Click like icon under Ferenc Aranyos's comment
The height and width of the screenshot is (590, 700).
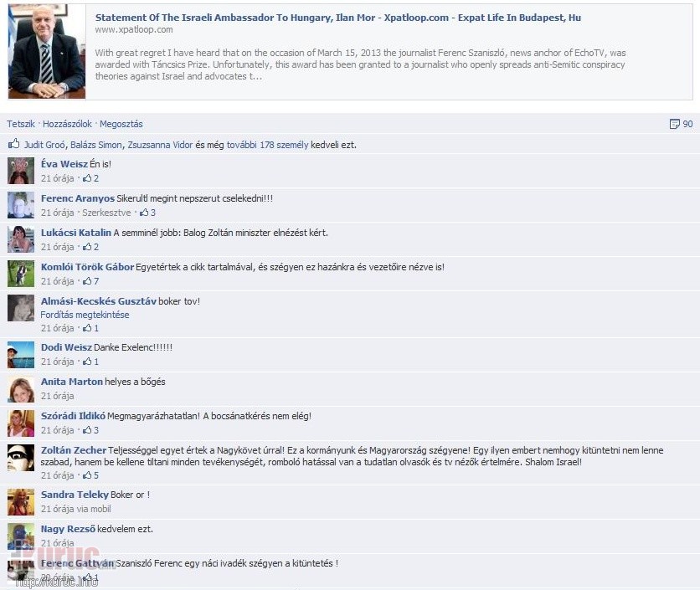[144, 213]
